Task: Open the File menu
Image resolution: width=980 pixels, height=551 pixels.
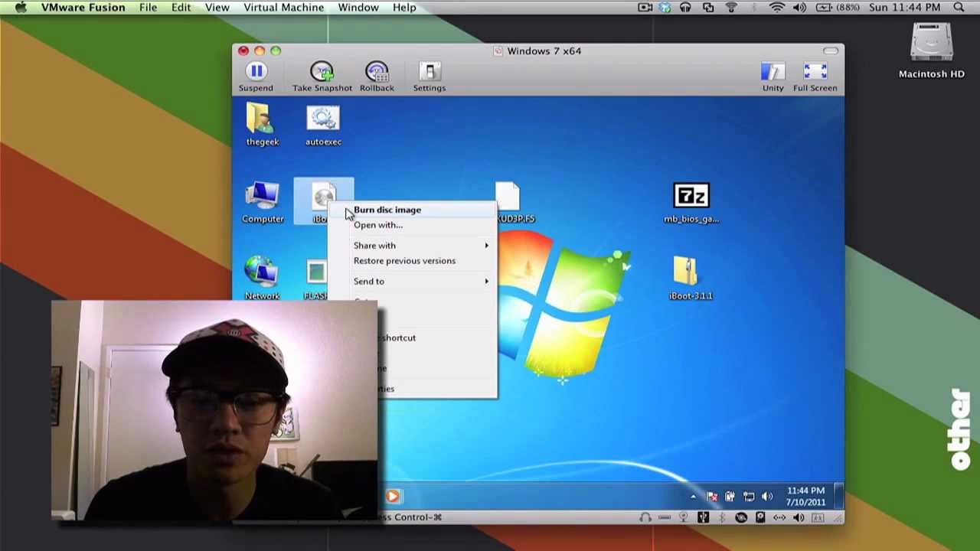Action: 148,8
